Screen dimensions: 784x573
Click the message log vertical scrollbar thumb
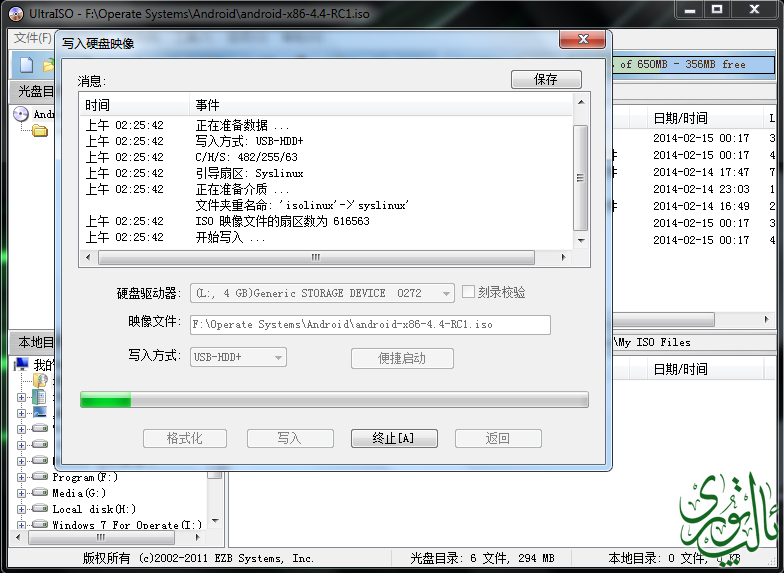(x=580, y=178)
